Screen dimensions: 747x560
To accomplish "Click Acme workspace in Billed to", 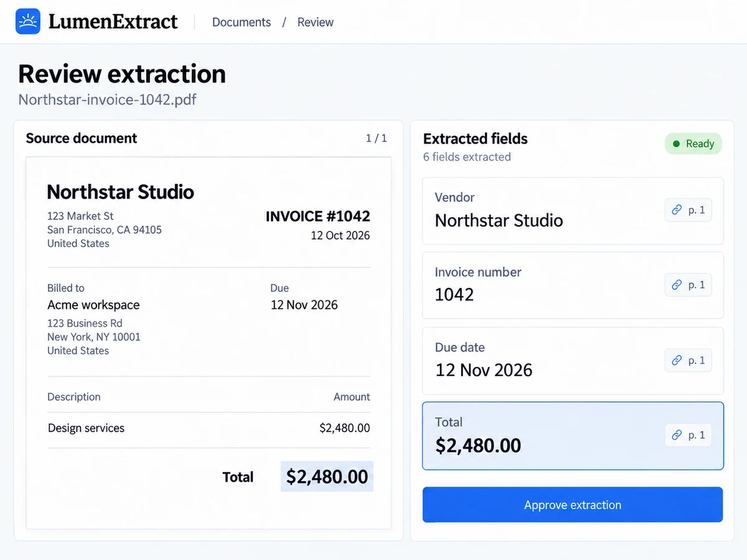I will click(93, 305).
